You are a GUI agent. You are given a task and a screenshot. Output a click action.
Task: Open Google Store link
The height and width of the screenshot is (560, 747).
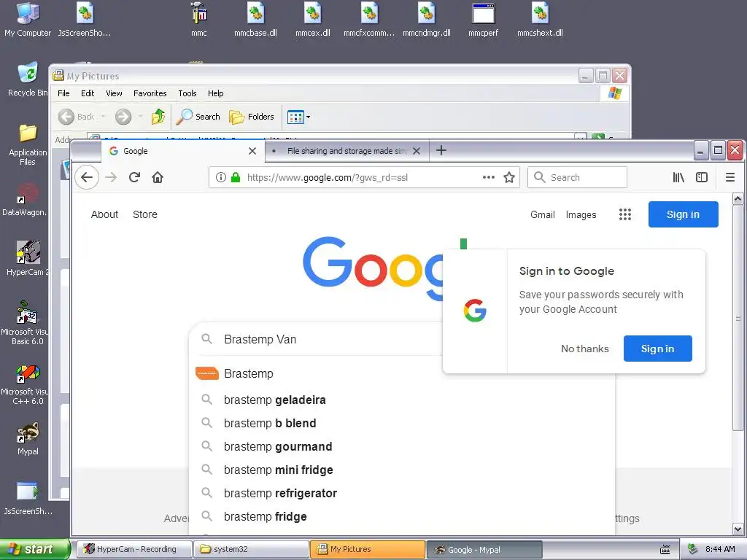point(145,214)
